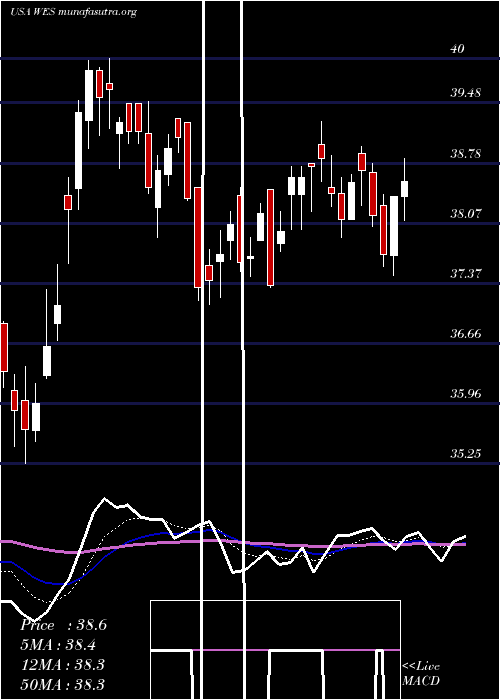Select the 38.07 price axis label

tap(465, 213)
